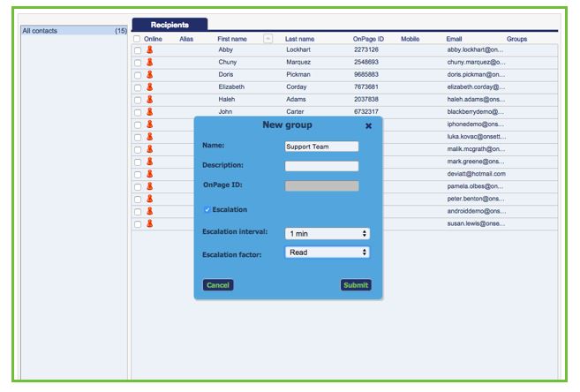Tick the checkbox in the susan.lewis row
580x392 pixels.
point(138,224)
